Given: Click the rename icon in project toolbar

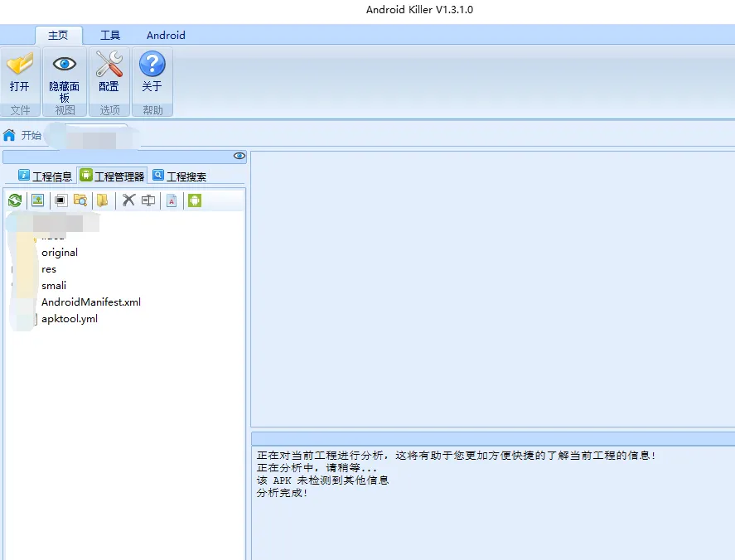Looking at the screenshot, I should 148,200.
